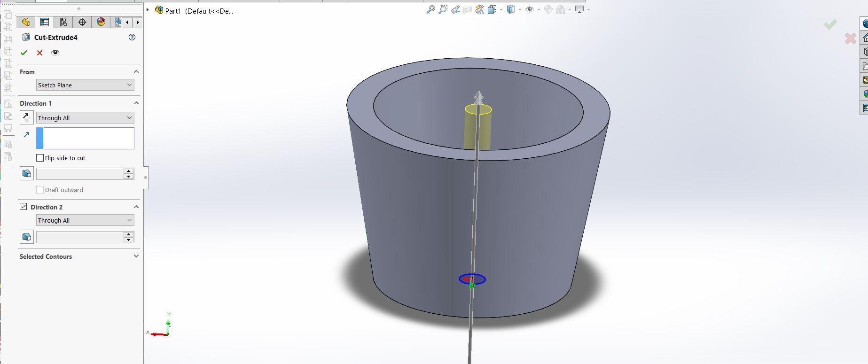Open the ConfigurationManager tab

coord(63,22)
